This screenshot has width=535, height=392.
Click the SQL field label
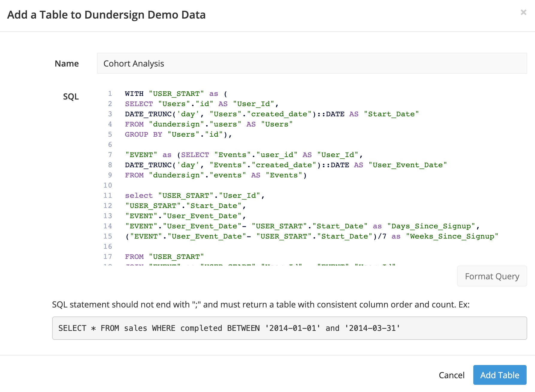pos(71,97)
